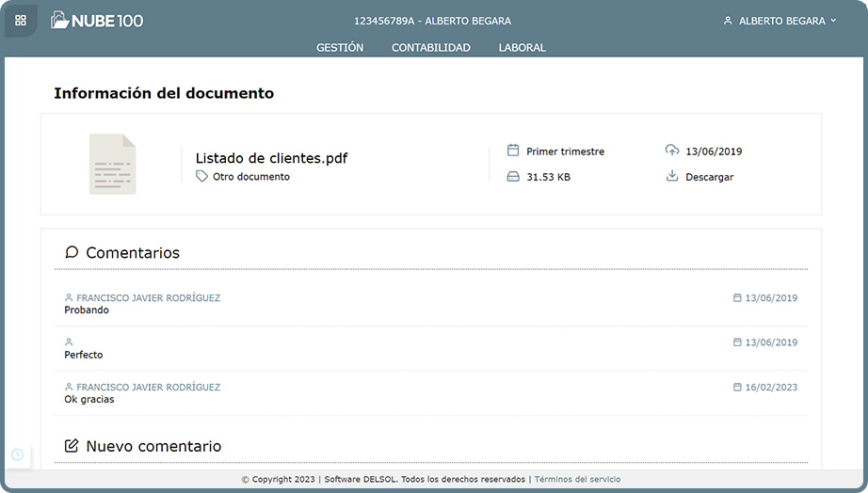Image resolution: width=868 pixels, height=493 pixels.
Task: Open Términos del servicio link
Action: [577, 480]
